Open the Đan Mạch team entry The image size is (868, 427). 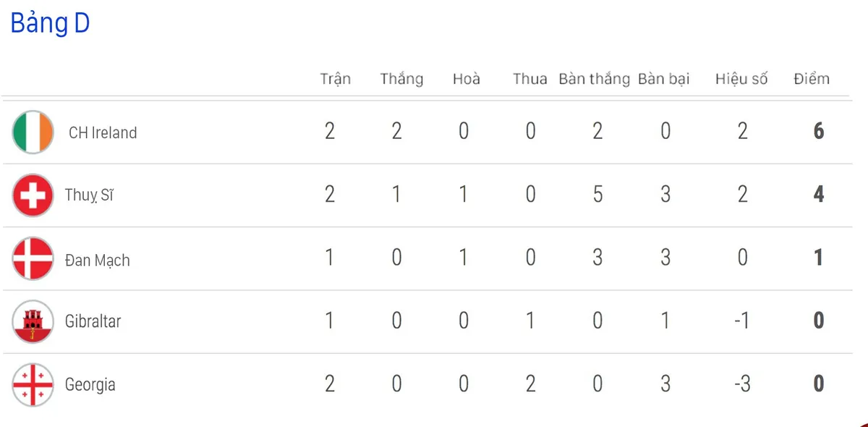(98, 260)
